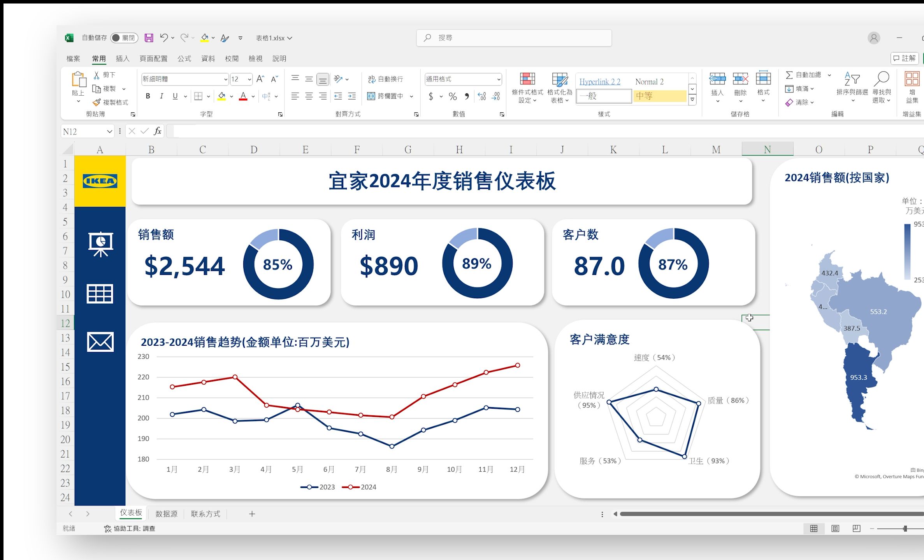The height and width of the screenshot is (560, 924).
Task: Toggle Underline formatting
Action: tap(175, 96)
